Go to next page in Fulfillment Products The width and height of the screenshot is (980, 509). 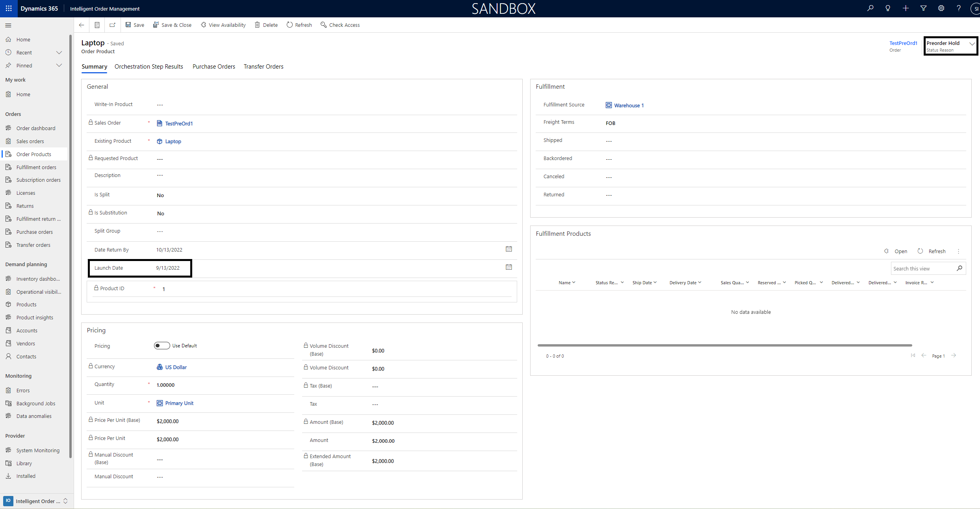click(954, 356)
